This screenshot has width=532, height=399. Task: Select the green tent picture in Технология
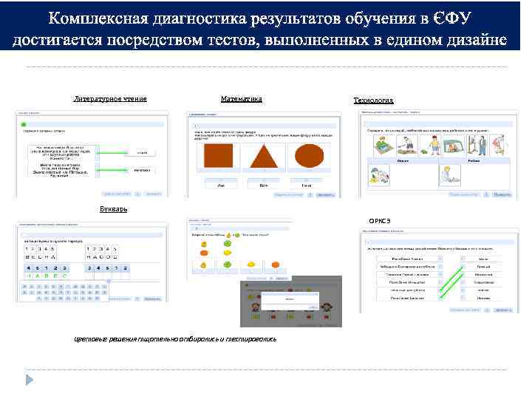pyautogui.click(x=454, y=146)
